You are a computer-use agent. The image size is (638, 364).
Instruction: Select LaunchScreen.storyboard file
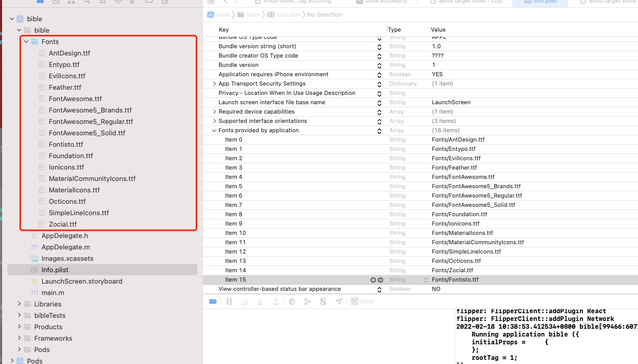pos(82,282)
